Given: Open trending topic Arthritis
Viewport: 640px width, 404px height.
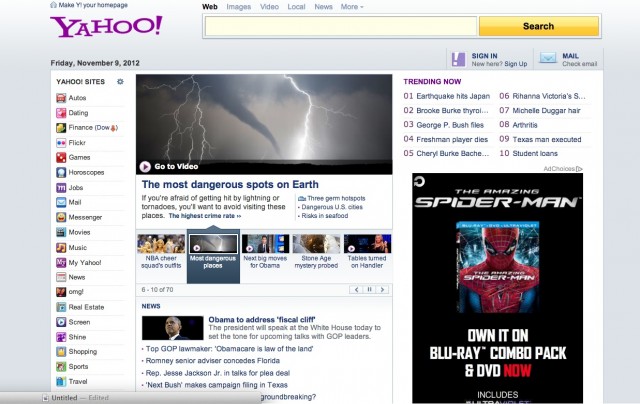Looking at the screenshot, I should click(525, 125).
